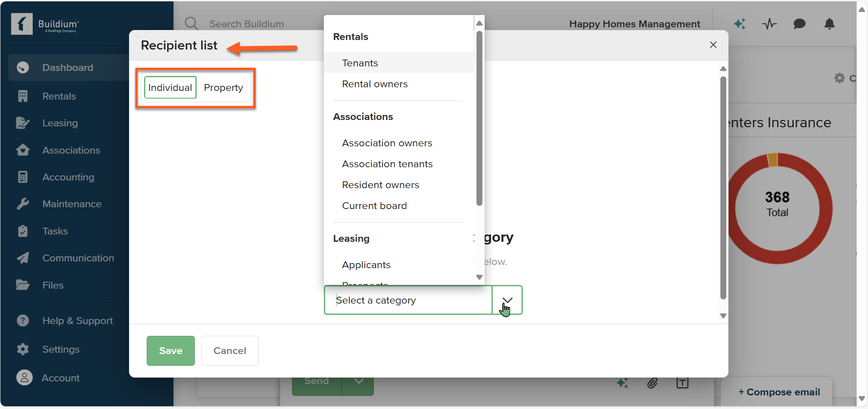Save the recipient list
The height and width of the screenshot is (409, 868).
pos(170,350)
